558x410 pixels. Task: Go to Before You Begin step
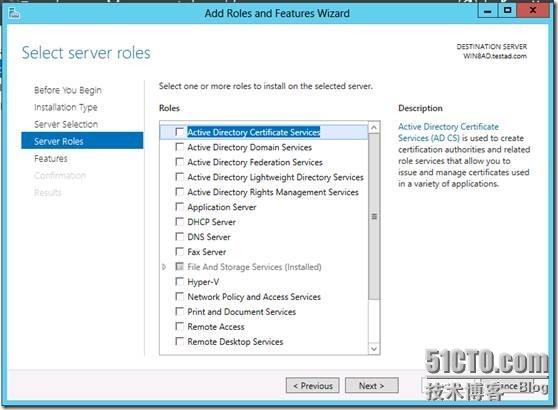point(68,90)
